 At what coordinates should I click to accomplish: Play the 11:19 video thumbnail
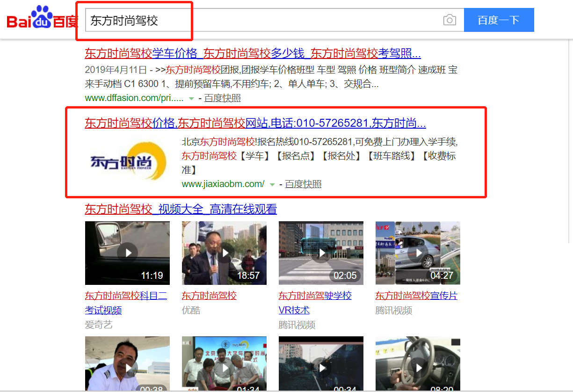[x=127, y=253]
